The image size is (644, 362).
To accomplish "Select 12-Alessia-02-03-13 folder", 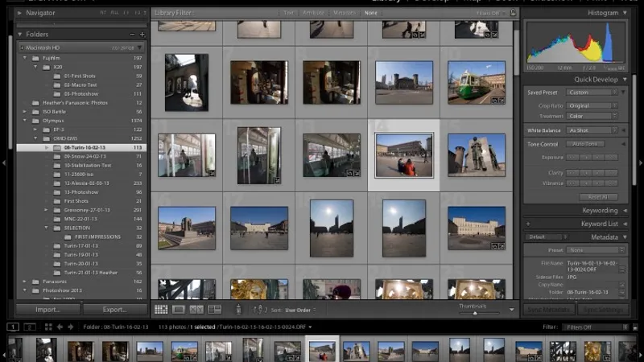I will point(81,183).
